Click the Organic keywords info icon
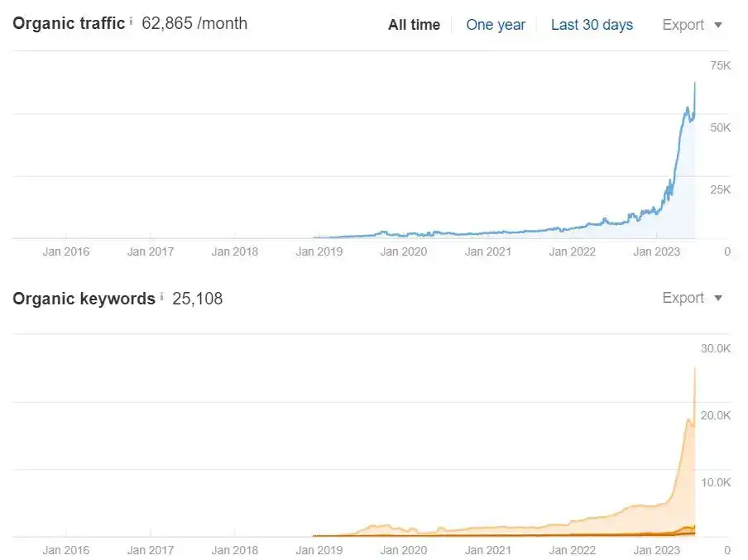 pyautogui.click(x=161, y=296)
